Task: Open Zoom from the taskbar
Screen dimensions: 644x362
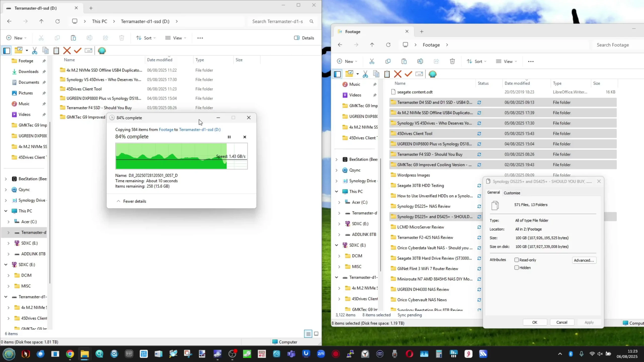Action: pyautogui.click(x=321, y=354)
